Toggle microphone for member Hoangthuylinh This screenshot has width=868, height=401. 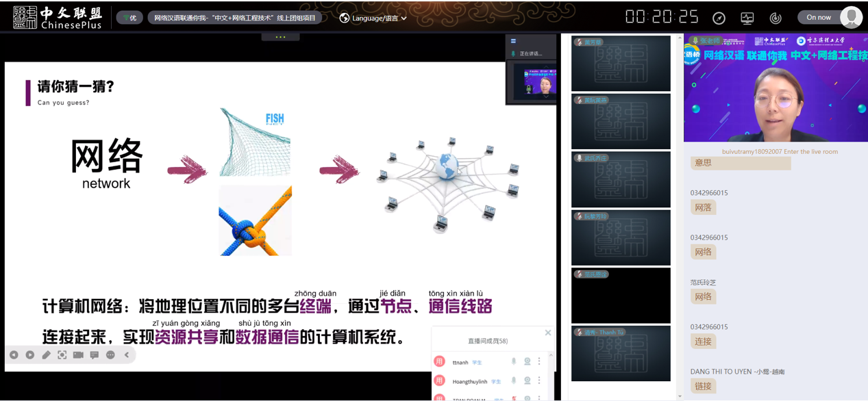click(514, 380)
